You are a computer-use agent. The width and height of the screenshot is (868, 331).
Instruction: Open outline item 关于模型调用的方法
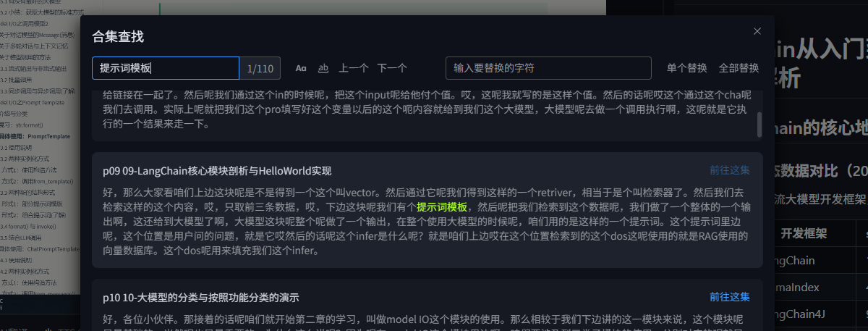(25, 58)
